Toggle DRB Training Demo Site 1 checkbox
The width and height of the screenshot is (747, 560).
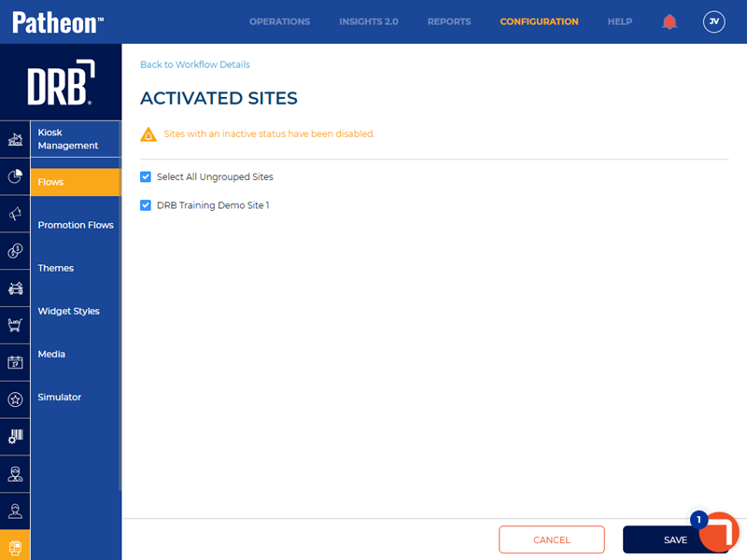[146, 205]
